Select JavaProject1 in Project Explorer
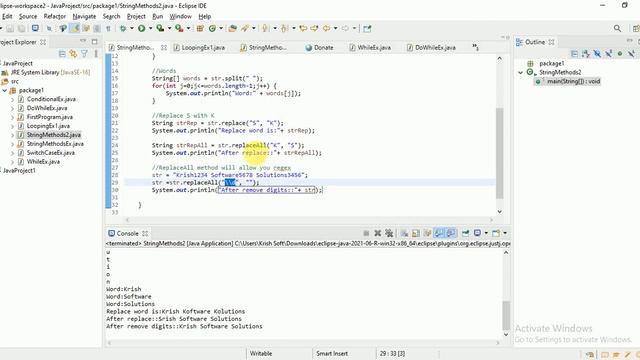640x360 pixels. pyautogui.click(x=19, y=171)
